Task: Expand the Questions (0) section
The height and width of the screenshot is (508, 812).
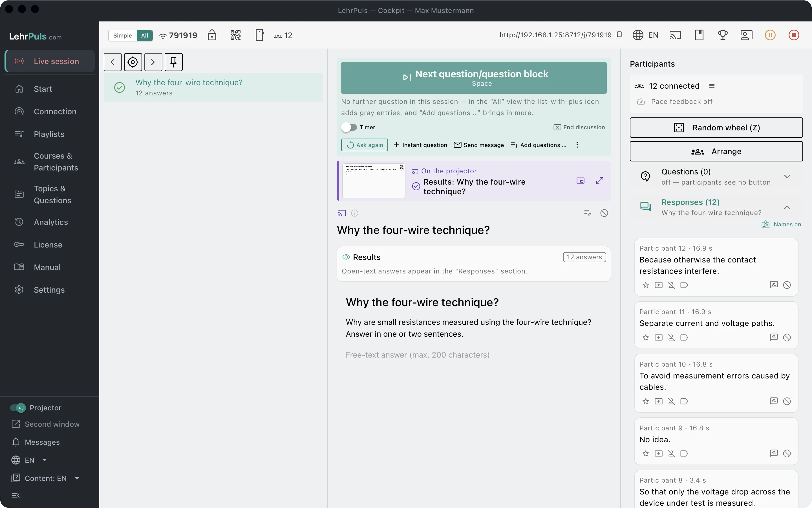Action: [x=716, y=177]
